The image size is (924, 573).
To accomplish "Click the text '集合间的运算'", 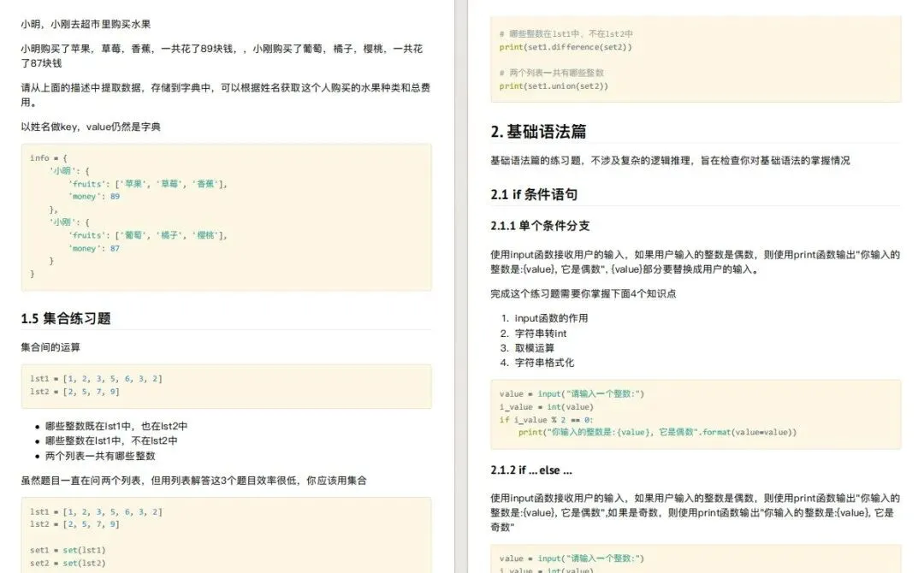I will [x=50, y=347].
